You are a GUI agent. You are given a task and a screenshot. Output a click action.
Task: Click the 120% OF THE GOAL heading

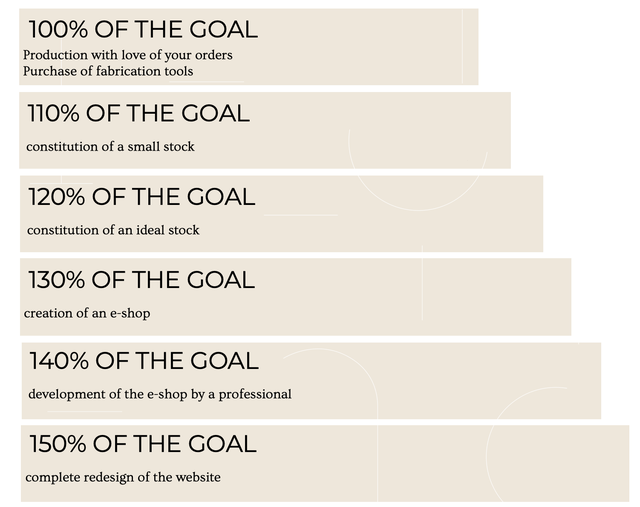(142, 197)
